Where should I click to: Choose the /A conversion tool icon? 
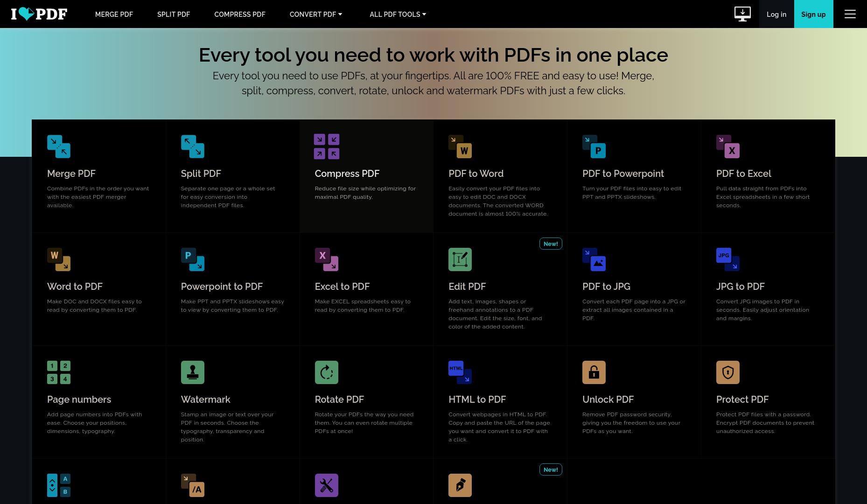click(x=193, y=485)
